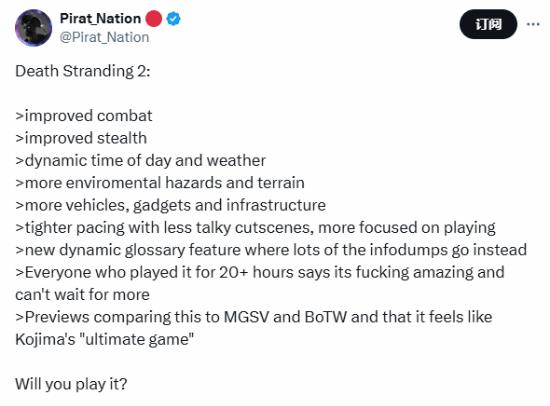Screen dimensions: 550x406
Task: Click the red circle emoji beside the name
Action: coord(153,19)
